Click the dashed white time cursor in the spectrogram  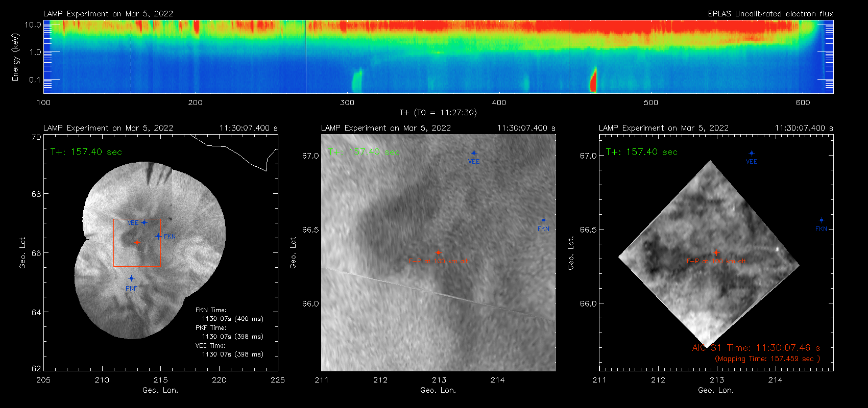point(131,57)
